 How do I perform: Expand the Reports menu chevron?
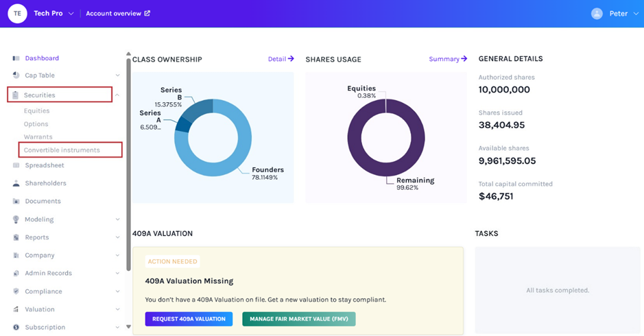point(117,238)
